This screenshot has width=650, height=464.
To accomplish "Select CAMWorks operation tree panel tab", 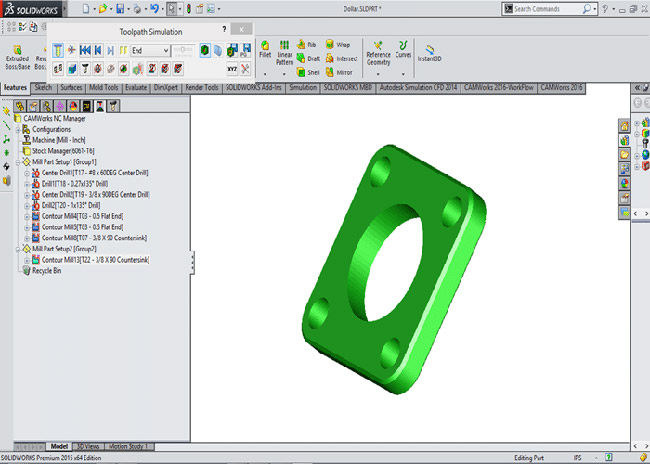I will click(100, 106).
